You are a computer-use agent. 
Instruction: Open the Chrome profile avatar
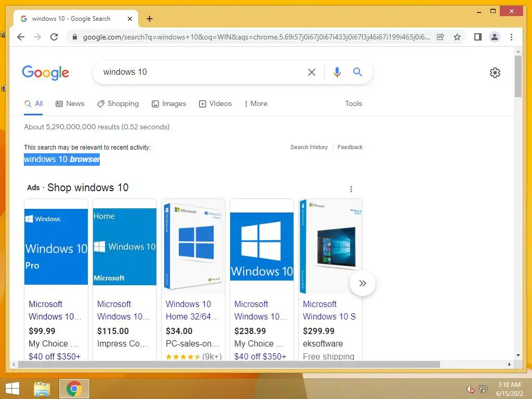tap(495, 37)
